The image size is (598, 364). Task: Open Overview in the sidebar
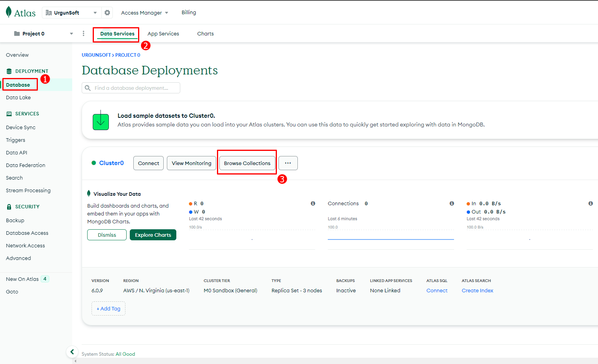(17, 55)
